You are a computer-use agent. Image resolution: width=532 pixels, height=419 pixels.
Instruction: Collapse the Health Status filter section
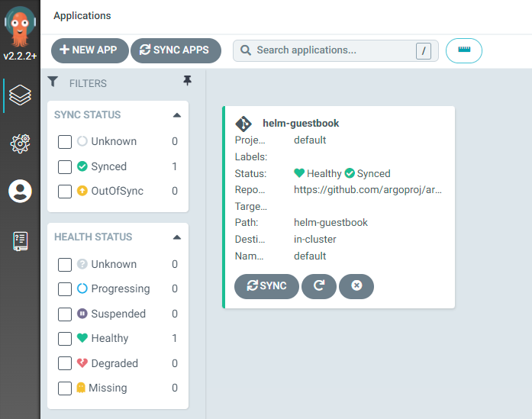177,237
